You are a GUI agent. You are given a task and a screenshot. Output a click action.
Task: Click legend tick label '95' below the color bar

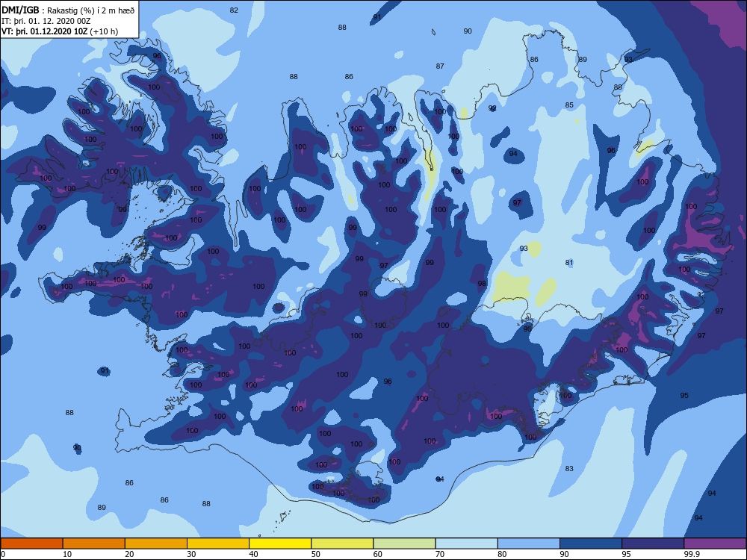coord(627,554)
